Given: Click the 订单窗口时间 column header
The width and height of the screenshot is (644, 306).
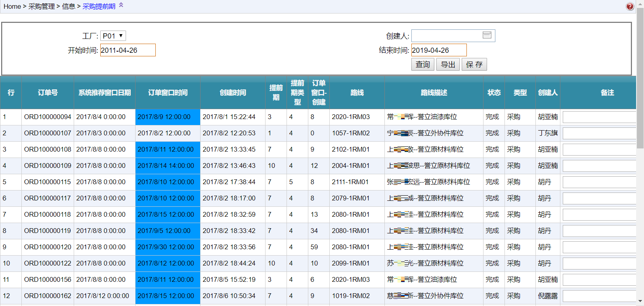Looking at the screenshot, I should tap(168, 92).
